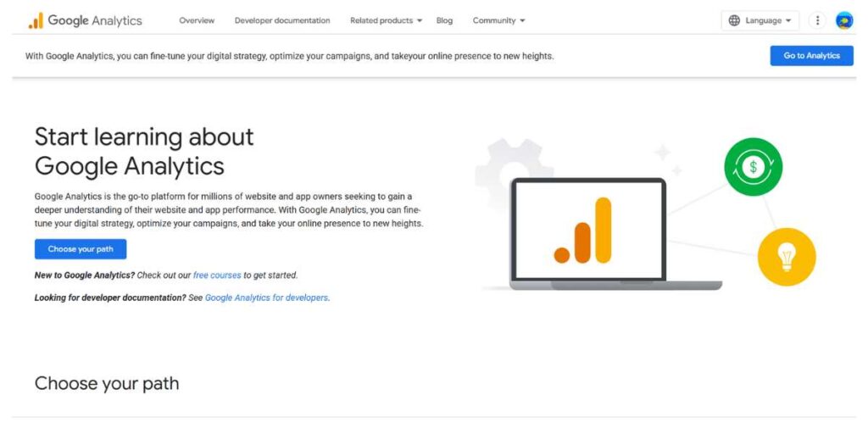
Task: Open the Language dropdown
Action: 760,20
